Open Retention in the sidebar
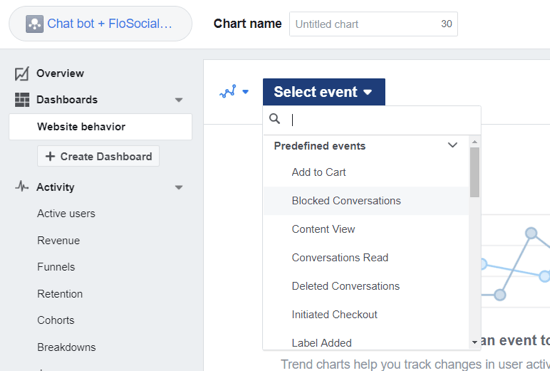Screen dimensions: 550x371 pyautogui.click(x=60, y=294)
